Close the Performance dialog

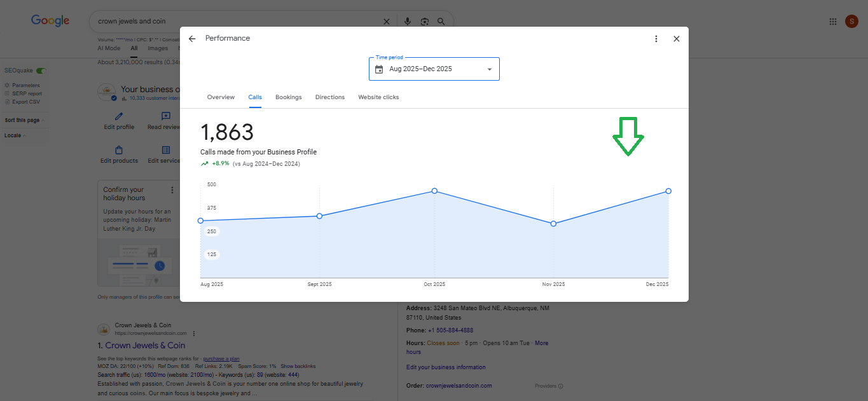click(x=677, y=39)
